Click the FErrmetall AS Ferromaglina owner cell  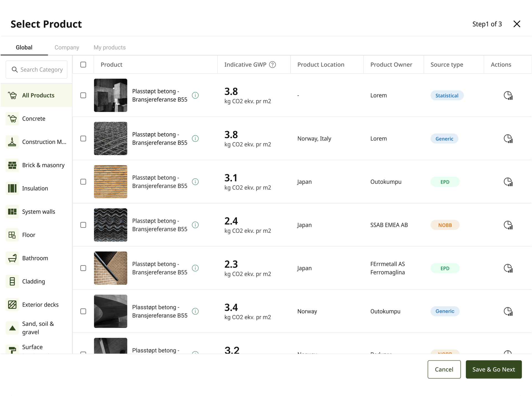click(388, 268)
